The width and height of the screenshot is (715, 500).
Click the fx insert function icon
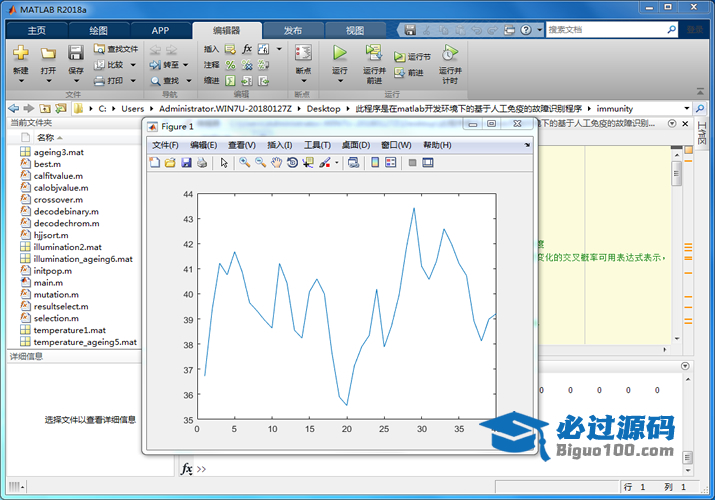pyautogui.click(x=247, y=49)
